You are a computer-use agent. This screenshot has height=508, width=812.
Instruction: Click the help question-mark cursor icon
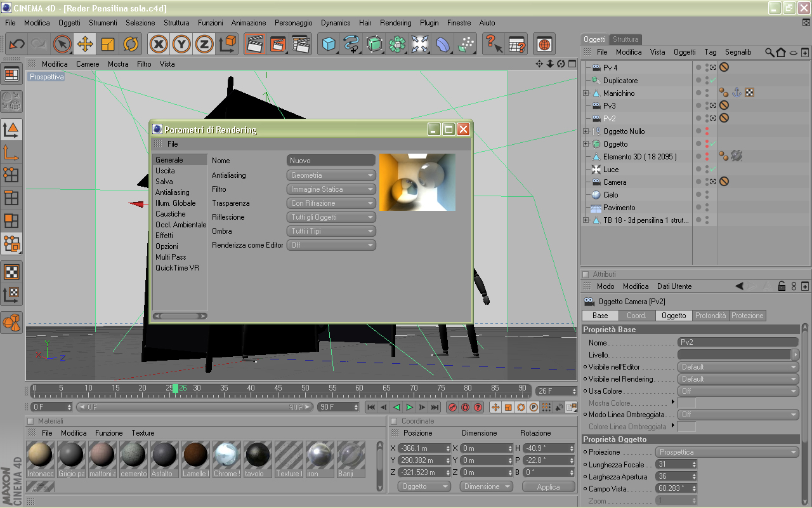(494, 44)
